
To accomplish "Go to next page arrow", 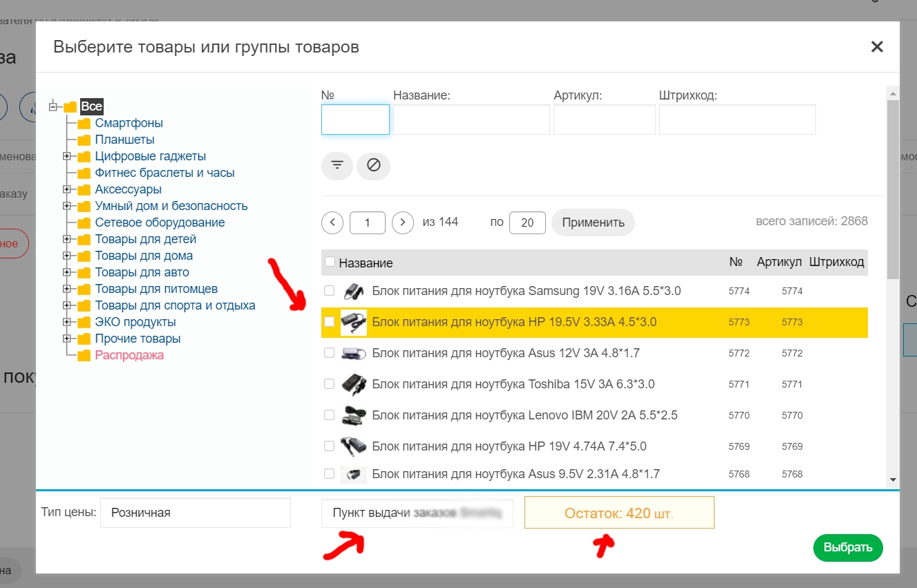I will coord(403,222).
